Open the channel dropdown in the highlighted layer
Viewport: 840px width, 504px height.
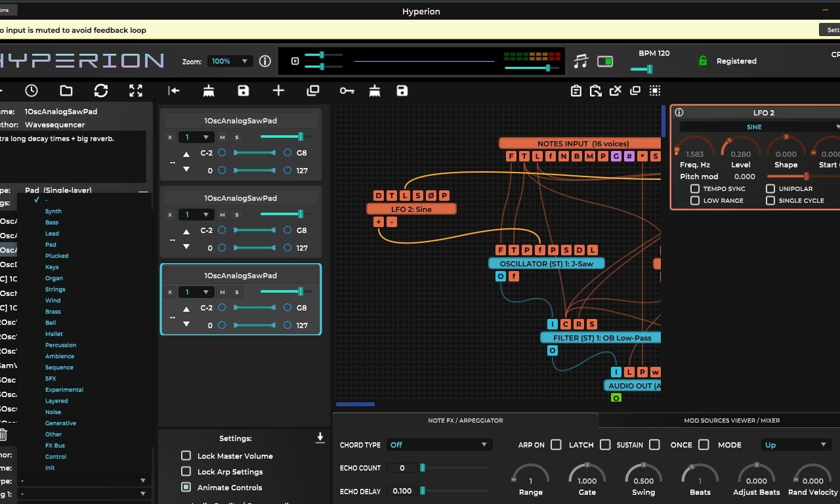coord(196,292)
